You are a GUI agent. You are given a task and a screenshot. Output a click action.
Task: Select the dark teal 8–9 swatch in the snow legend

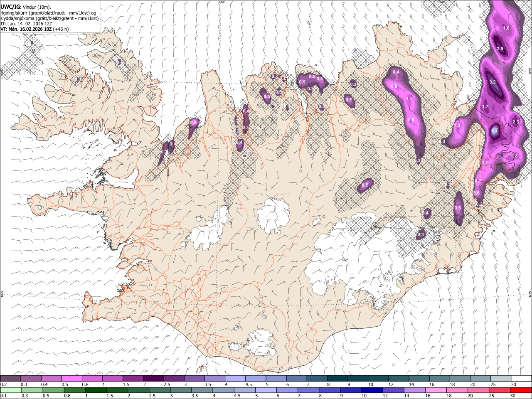[337, 379]
